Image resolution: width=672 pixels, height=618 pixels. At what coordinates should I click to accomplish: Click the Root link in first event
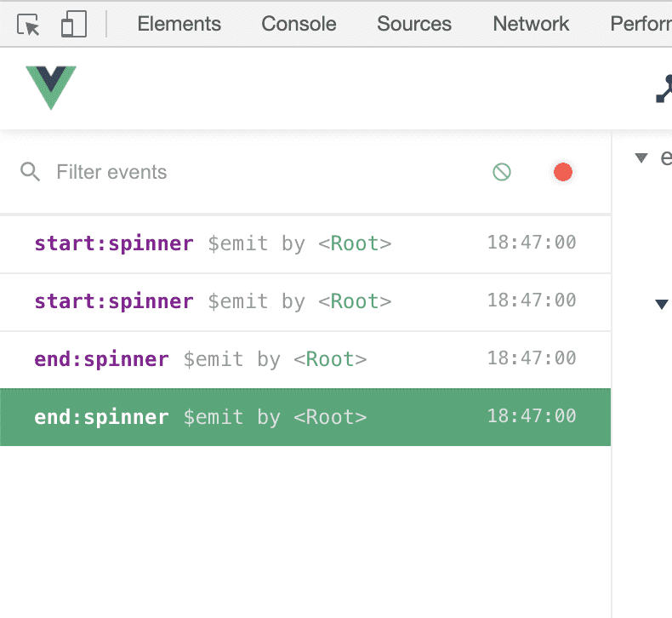click(355, 243)
